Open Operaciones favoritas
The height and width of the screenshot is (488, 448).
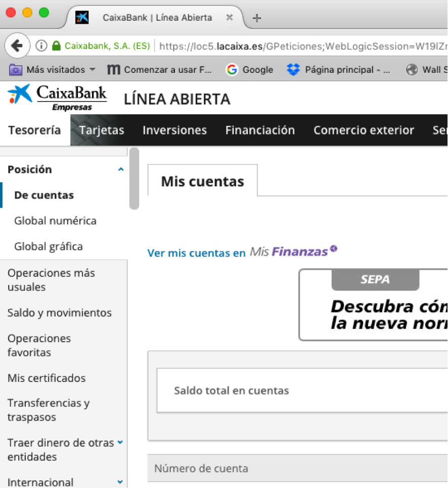39,345
